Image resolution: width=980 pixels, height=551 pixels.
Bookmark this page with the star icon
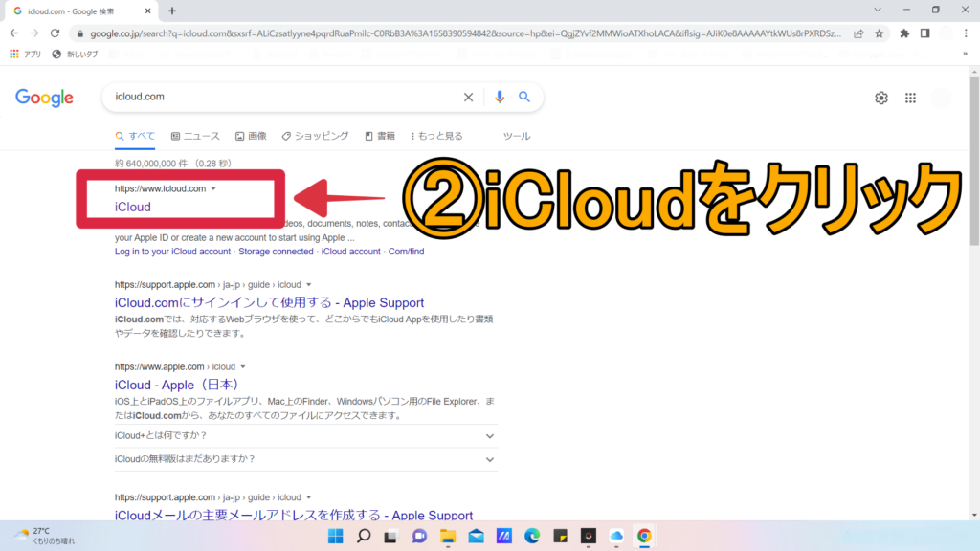pyautogui.click(x=880, y=33)
